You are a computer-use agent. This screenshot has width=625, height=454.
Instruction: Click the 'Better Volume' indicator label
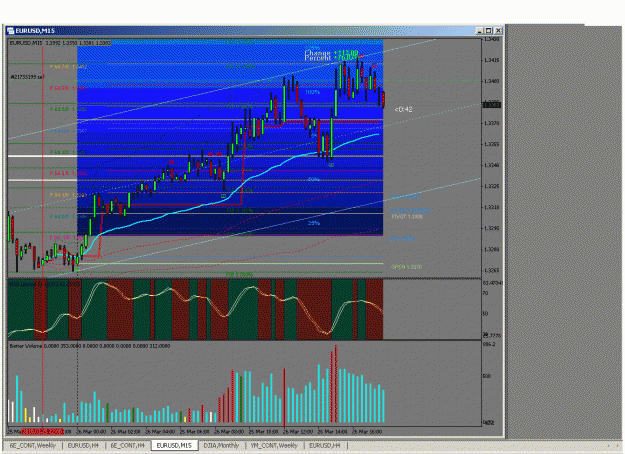click(26, 346)
